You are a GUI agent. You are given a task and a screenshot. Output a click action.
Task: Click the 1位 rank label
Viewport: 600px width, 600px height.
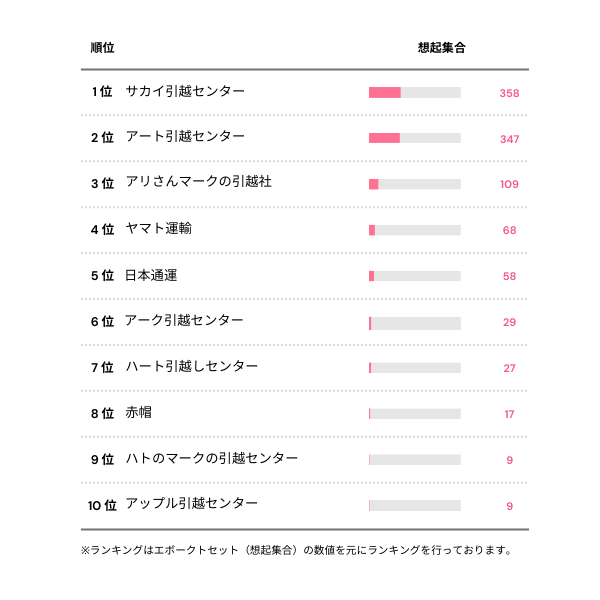coord(102,92)
